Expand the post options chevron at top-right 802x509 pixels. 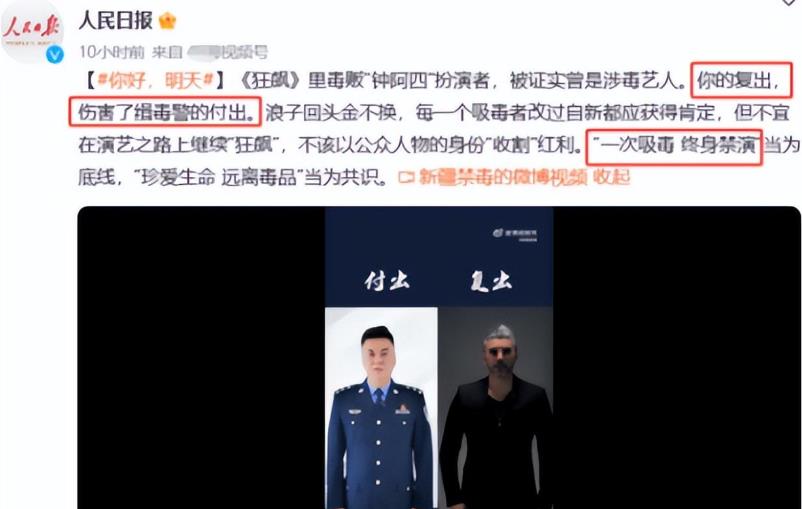[790, 3]
